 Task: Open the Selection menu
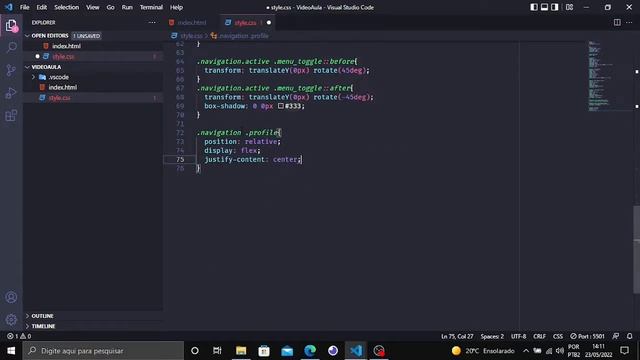[67, 7]
